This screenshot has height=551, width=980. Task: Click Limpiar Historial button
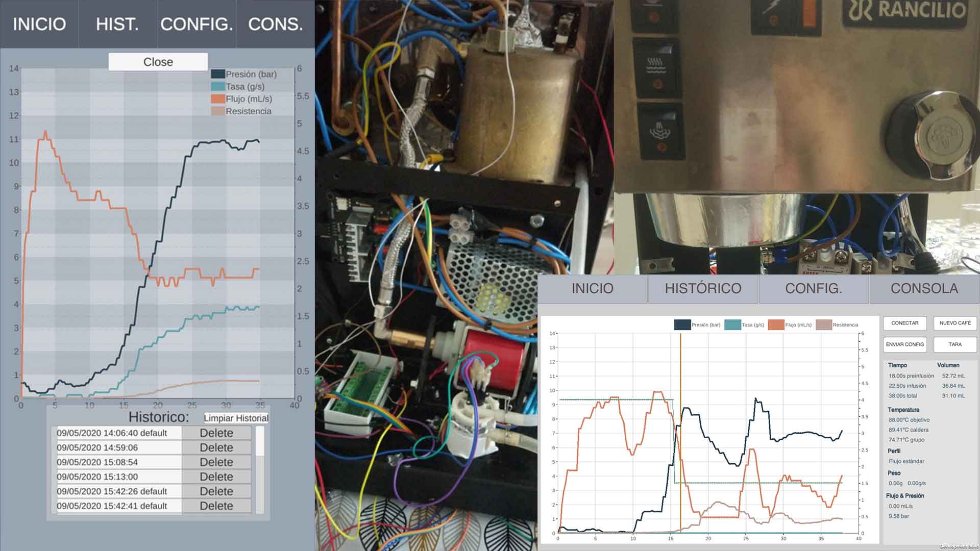[236, 418]
